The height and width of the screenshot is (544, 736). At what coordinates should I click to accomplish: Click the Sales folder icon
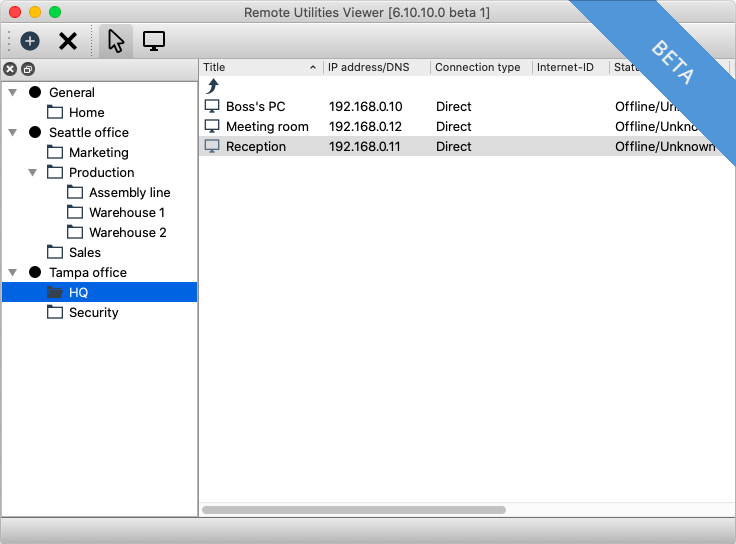coord(55,252)
